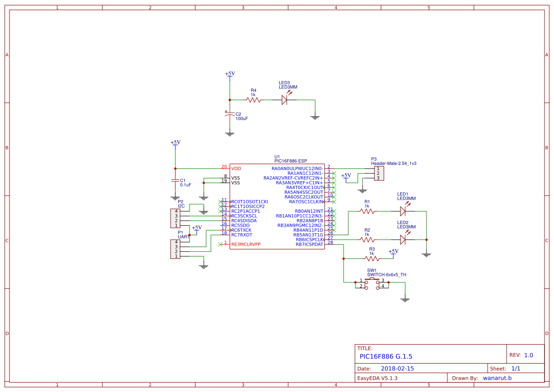Screen dimensions: 554x392
Task: Select the P2 I2C connector symbol
Action: point(175,219)
